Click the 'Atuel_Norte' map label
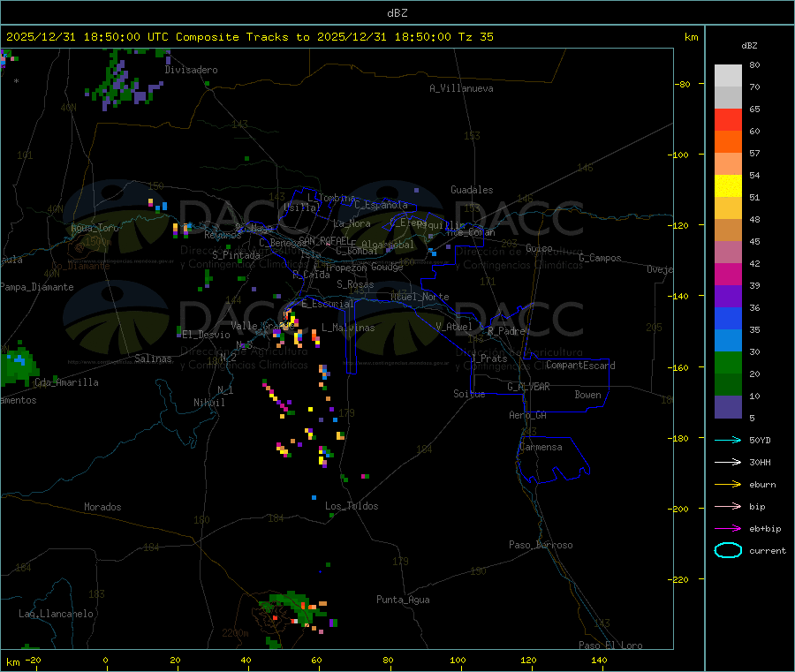The width and height of the screenshot is (795, 672). [x=420, y=297]
